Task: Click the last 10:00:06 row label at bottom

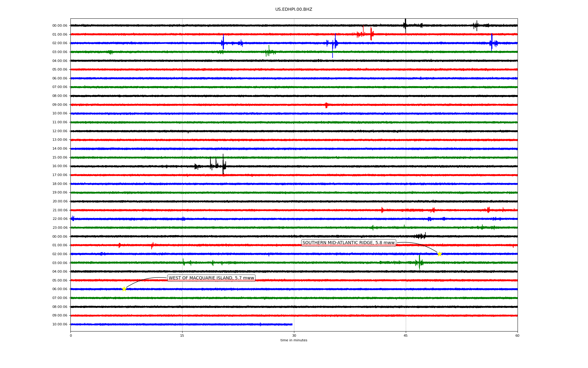Action: [60, 324]
